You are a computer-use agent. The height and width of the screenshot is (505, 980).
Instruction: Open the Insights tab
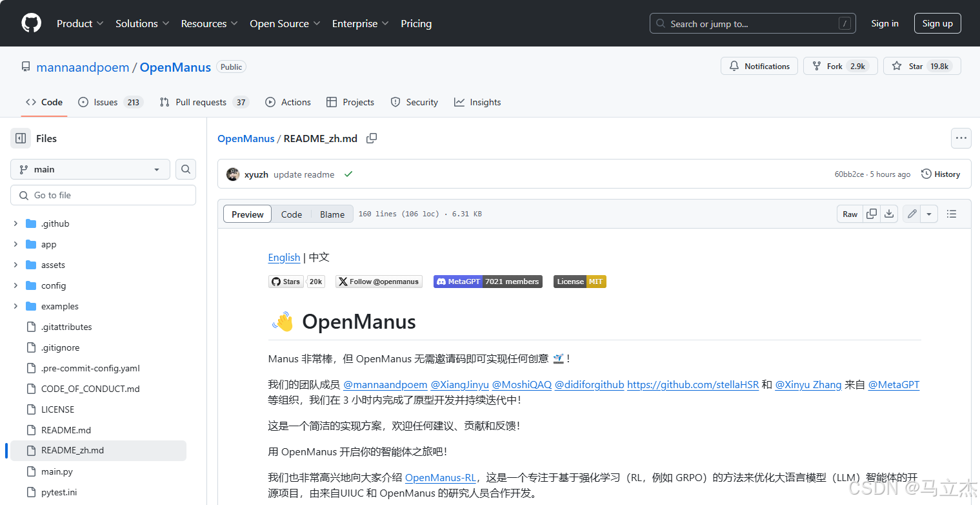pyautogui.click(x=477, y=102)
